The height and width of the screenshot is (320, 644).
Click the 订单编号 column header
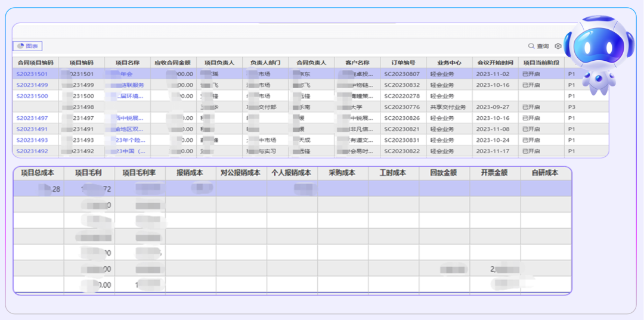pos(403,63)
